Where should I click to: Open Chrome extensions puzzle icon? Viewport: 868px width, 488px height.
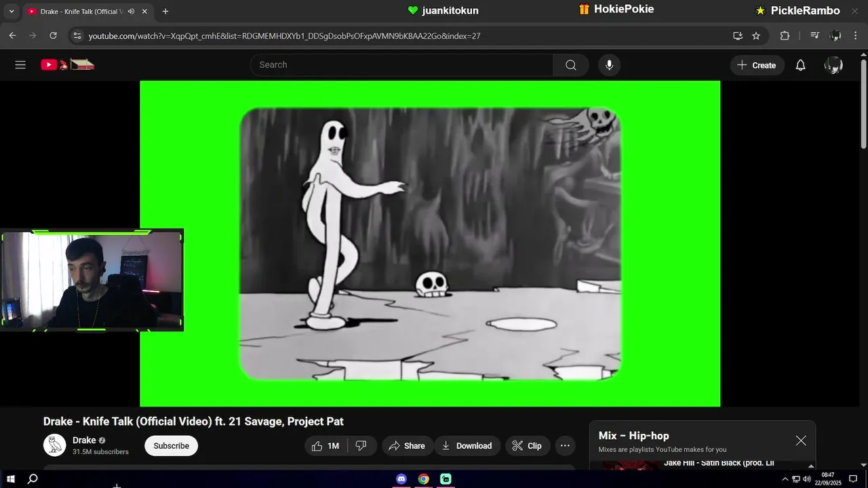[785, 36]
